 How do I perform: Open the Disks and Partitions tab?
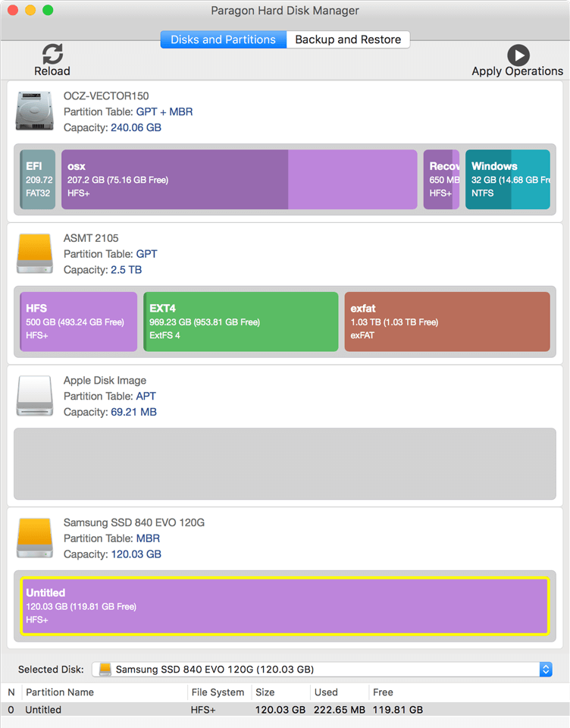(x=223, y=39)
